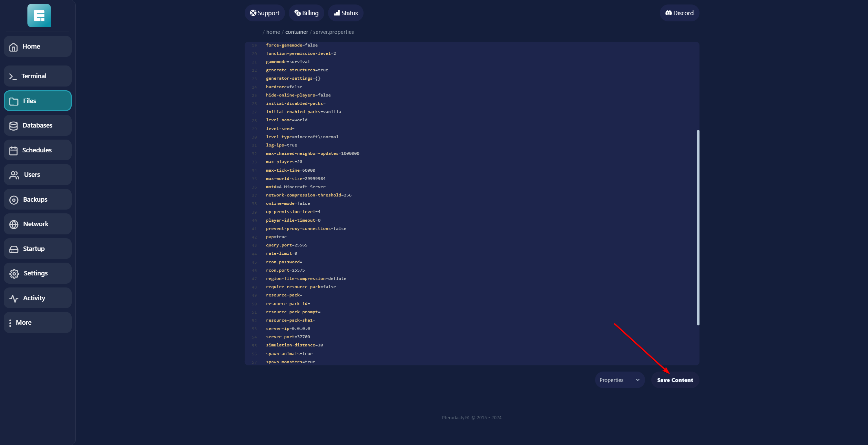Expand the More menu

[x=38, y=323]
